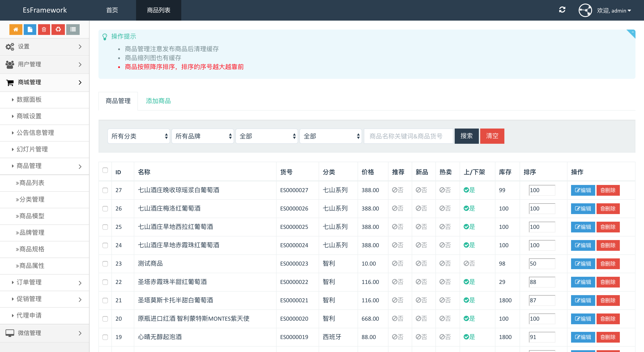This screenshot has height=352, width=644.
Task: Click the red recycle icon button
Action: click(58, 30)
